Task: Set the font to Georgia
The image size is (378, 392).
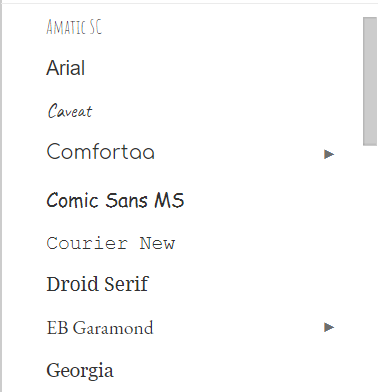Action: pyautogui.click(x=80, y=371)
